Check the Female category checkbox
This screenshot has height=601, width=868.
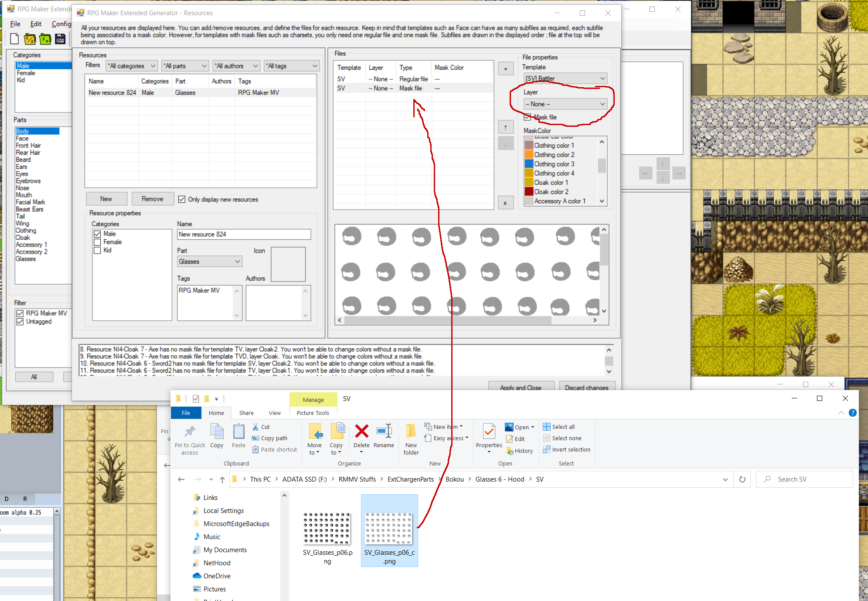coord(97,242)
